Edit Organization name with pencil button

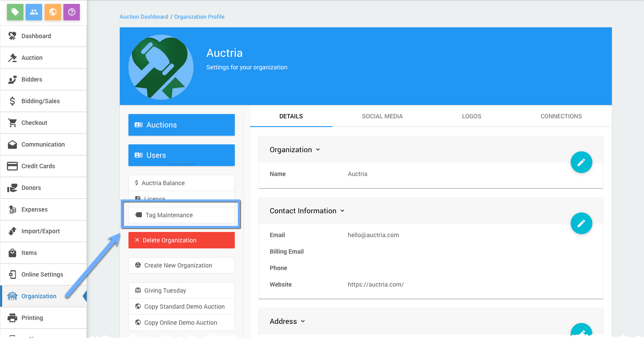click(x=581, y=162)
